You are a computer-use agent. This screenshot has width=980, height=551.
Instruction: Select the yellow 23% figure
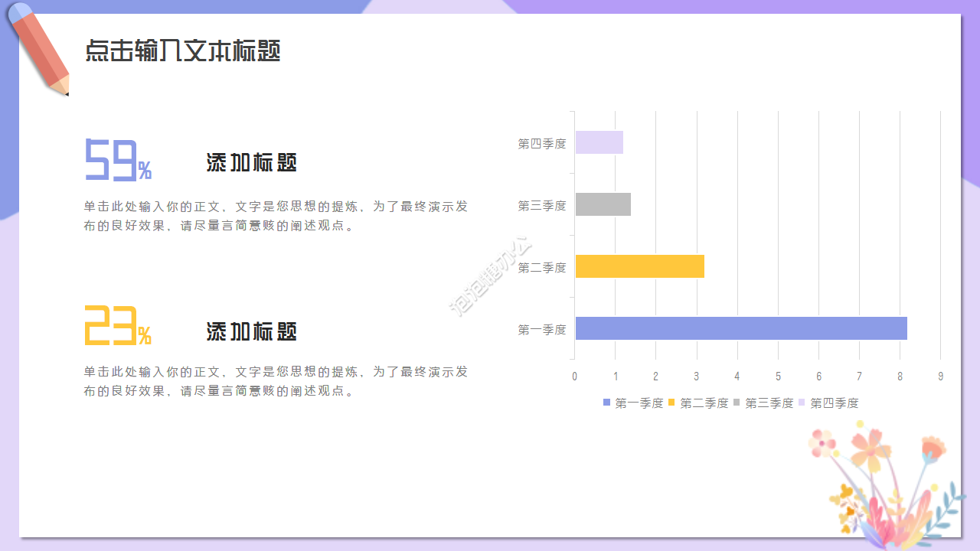coord(118,325)
